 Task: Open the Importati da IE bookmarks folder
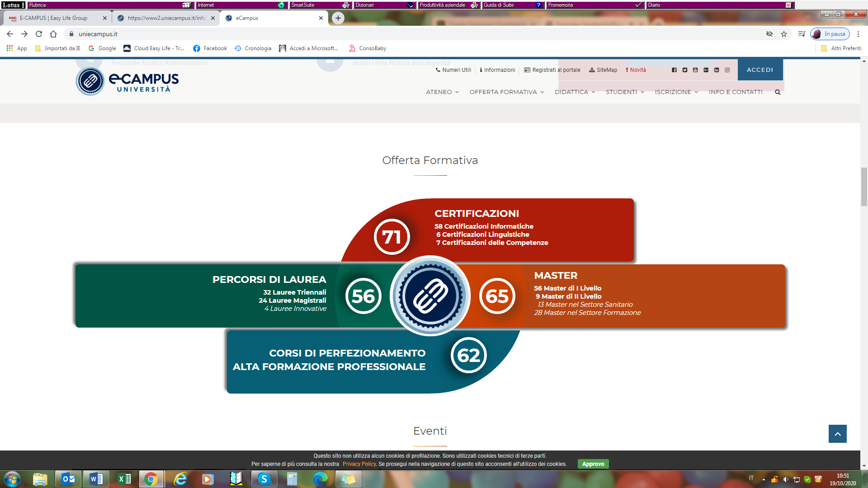[57, 48]
